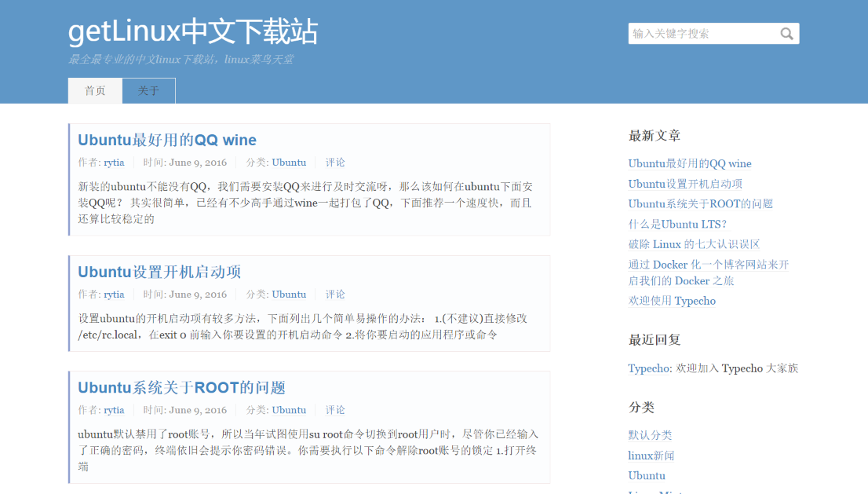Click date June 9, 2016 on QQ wine post
Image resolution: width=868 pixels, height=494 pixels.
(198, 163)
